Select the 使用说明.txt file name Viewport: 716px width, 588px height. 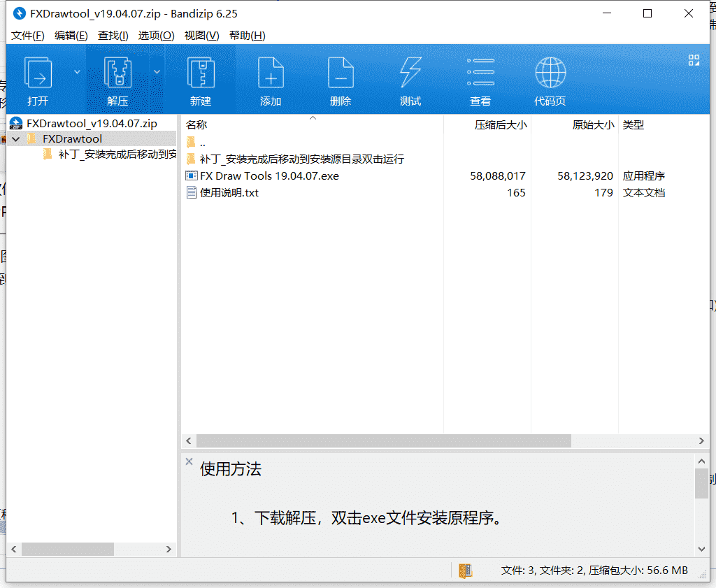(x=229, y=193)
